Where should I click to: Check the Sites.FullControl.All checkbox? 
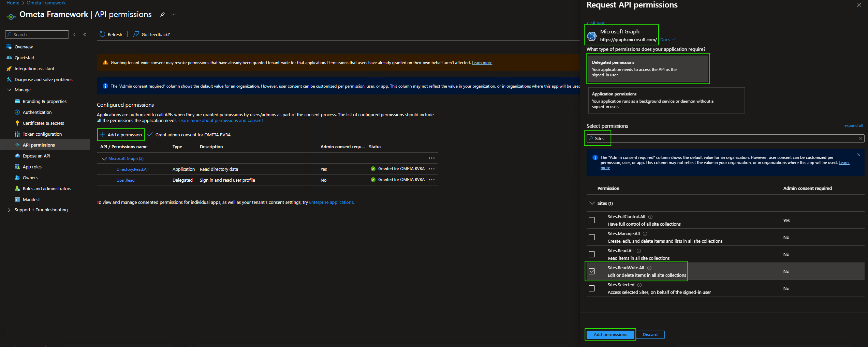(x=592, y=220)
